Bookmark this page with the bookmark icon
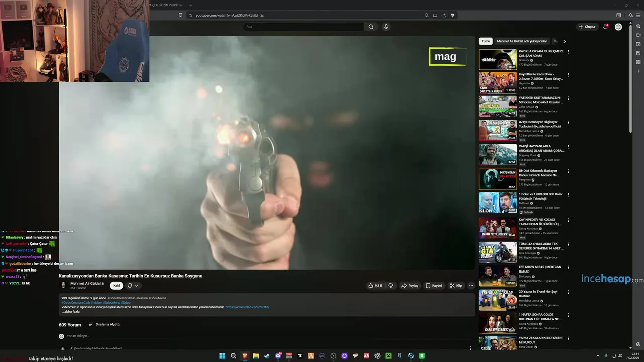The image size is (644, 362). [x=180, y=15]
